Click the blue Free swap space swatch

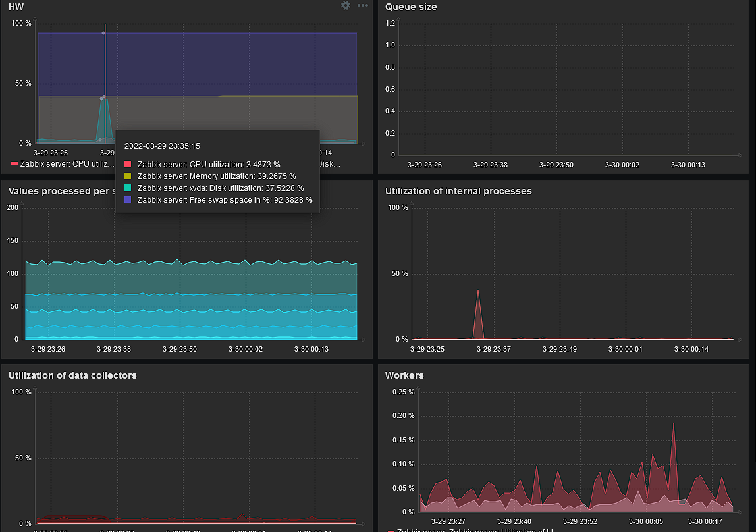128,199
